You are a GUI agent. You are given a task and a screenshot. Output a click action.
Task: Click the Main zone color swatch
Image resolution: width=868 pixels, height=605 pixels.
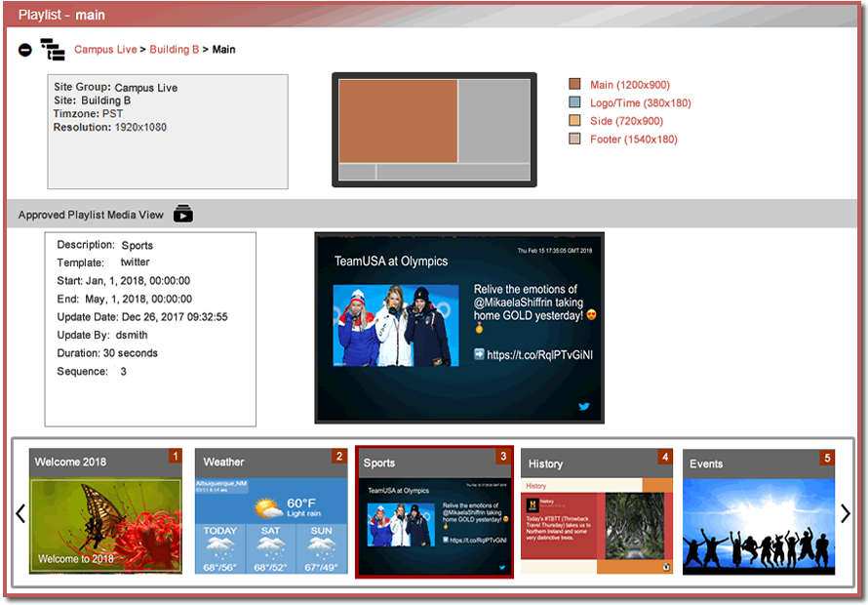coord(574,84)
